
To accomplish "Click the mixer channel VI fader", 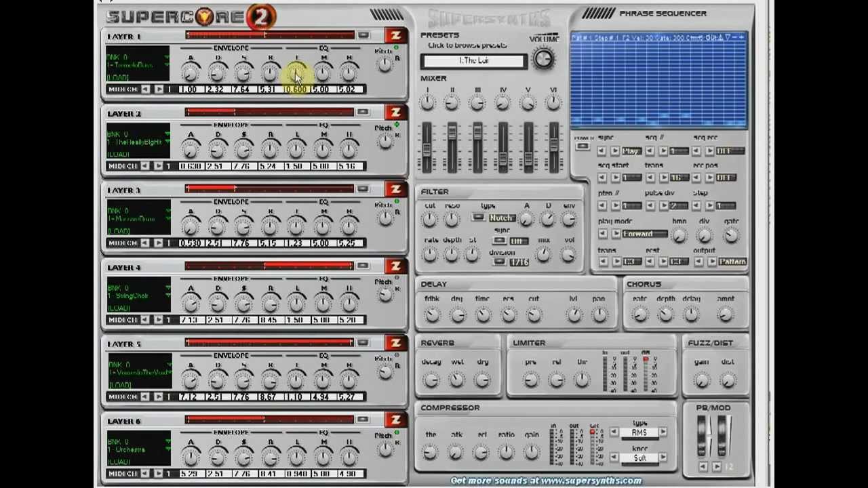I will point(553,145).
